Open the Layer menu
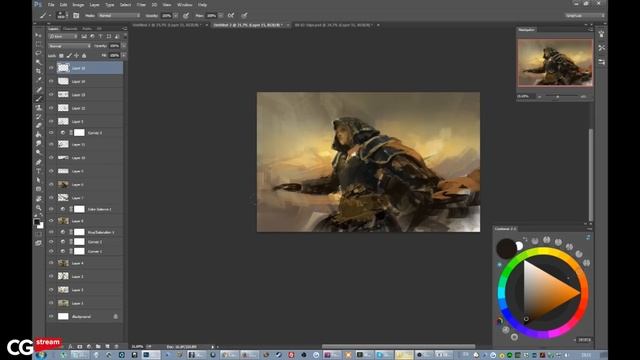The width and height of the screenshot is (640, 360). click(x=94, y=5)
